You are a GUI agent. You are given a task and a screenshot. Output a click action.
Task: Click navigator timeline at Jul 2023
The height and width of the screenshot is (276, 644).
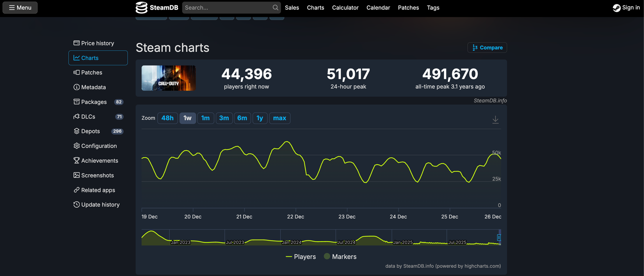[x=235, y=242]
